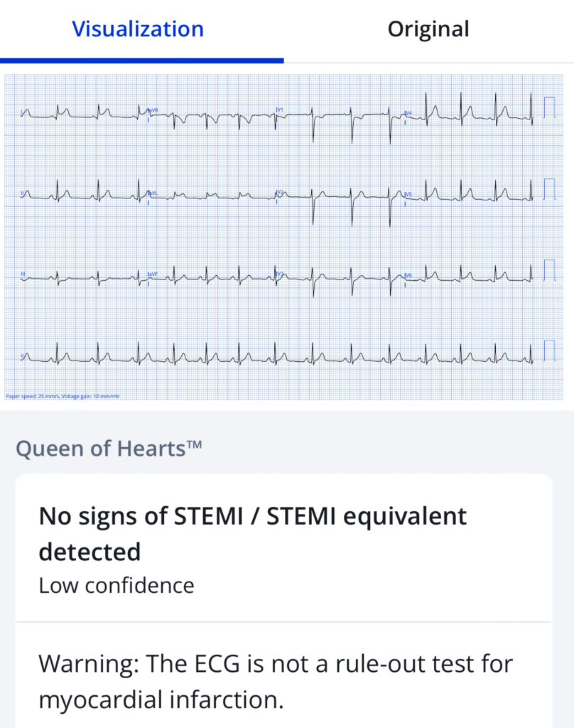
Task: Click the aVR lead label
Action: [153, 110]
